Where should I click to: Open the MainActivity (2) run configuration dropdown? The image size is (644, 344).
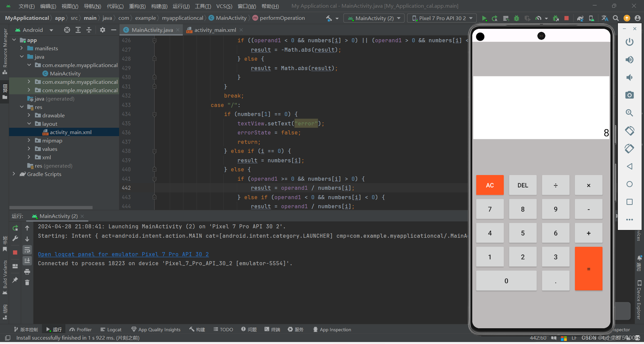374,18
